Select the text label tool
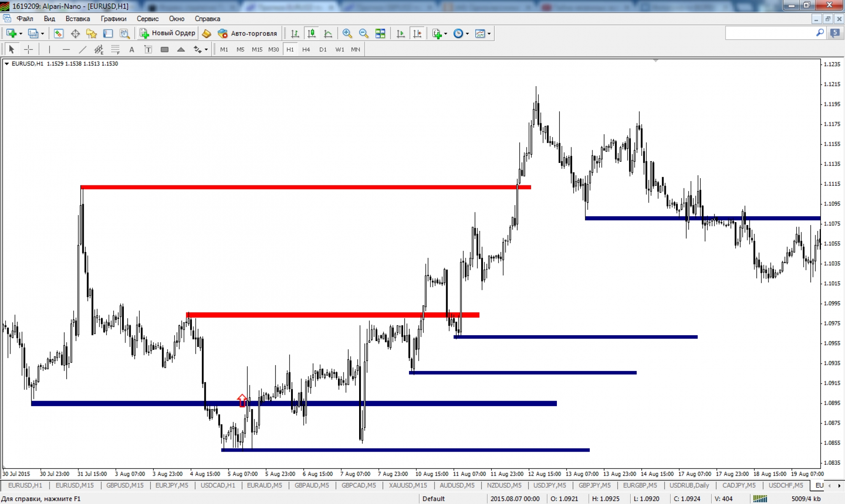 pos(148,49)
